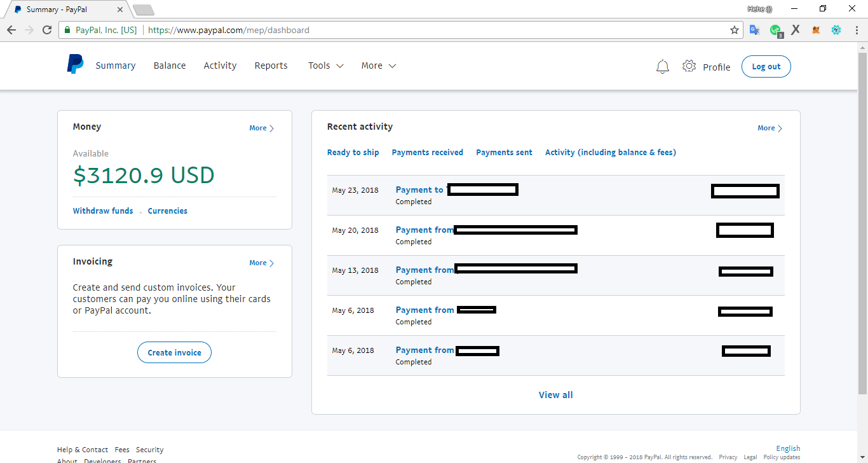Open the Google Translate extension
The image size is (868, 463).
click(x=755, y=30)
